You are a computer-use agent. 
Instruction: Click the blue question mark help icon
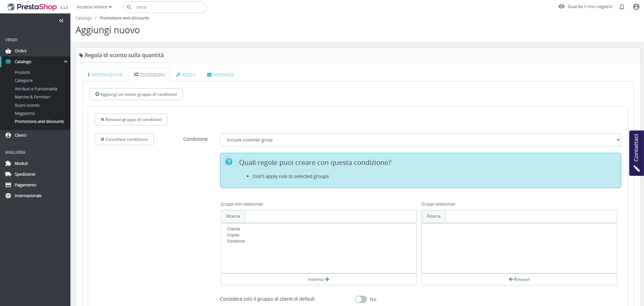coord(229,162)
